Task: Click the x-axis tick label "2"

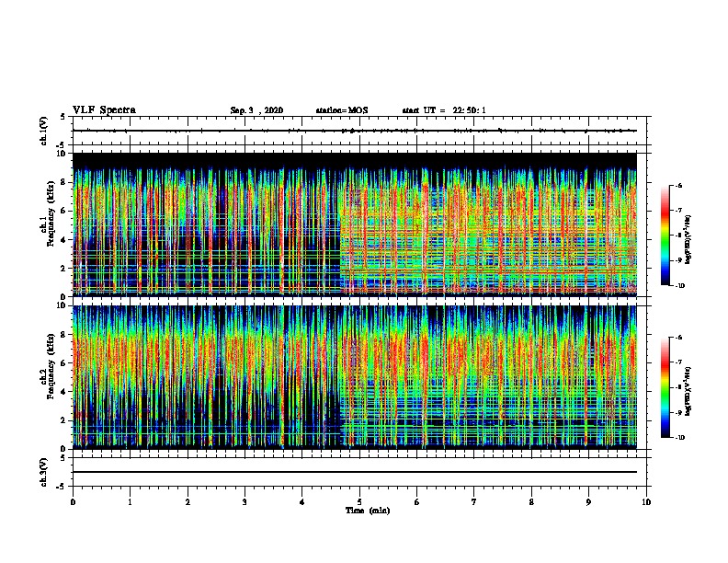Action: click(188, 502)
